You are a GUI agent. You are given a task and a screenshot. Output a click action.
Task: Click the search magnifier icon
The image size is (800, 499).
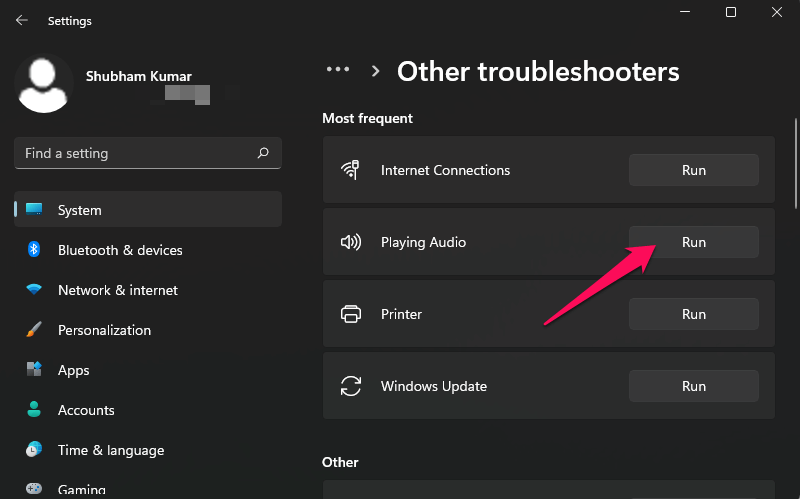263,154
